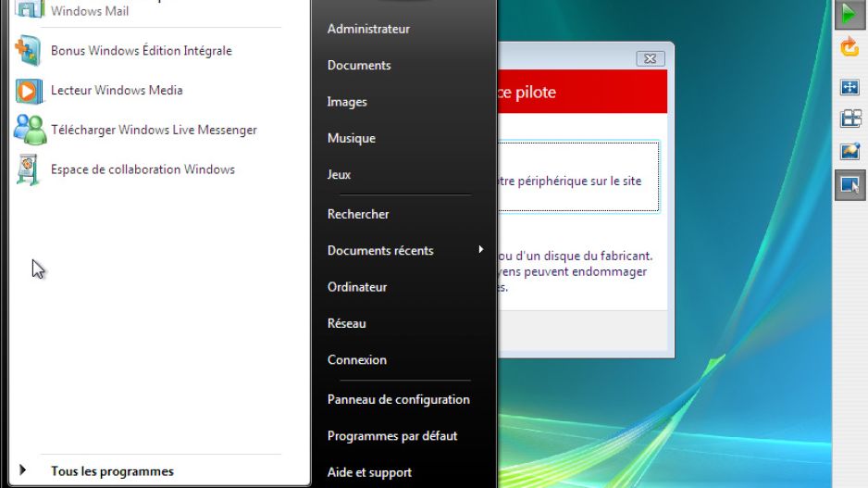Click Windows Mail label

pos(90,10)
